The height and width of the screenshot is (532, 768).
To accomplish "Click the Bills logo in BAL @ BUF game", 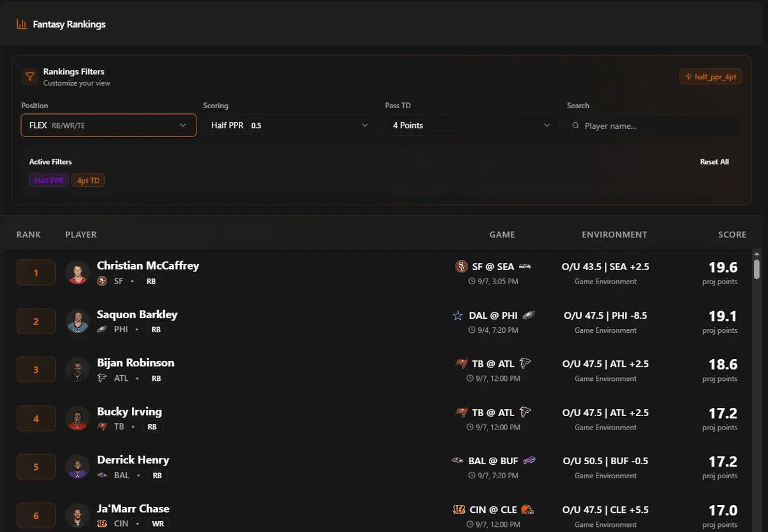I will click(x=529, y=461).
